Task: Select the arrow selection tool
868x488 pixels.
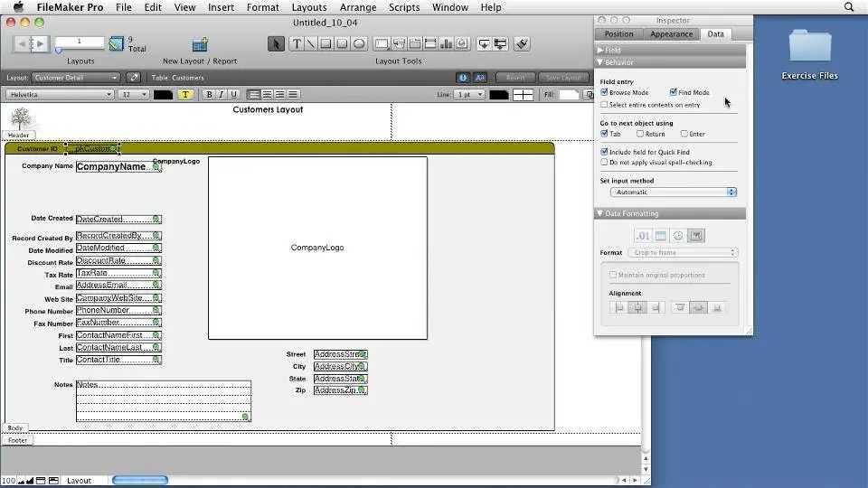Action: click(276, 43)
